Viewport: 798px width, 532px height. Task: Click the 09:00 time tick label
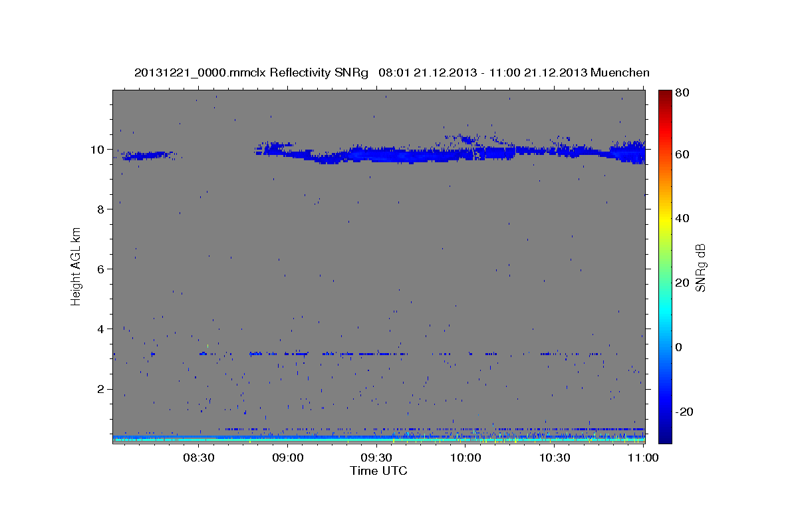(x=288, y=458)
